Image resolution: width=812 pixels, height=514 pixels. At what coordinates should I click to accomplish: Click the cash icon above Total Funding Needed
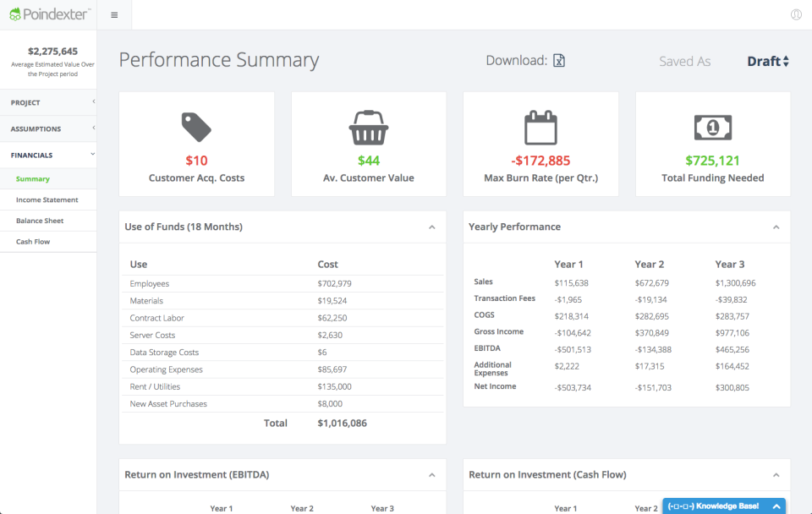[x=712, y=127]
